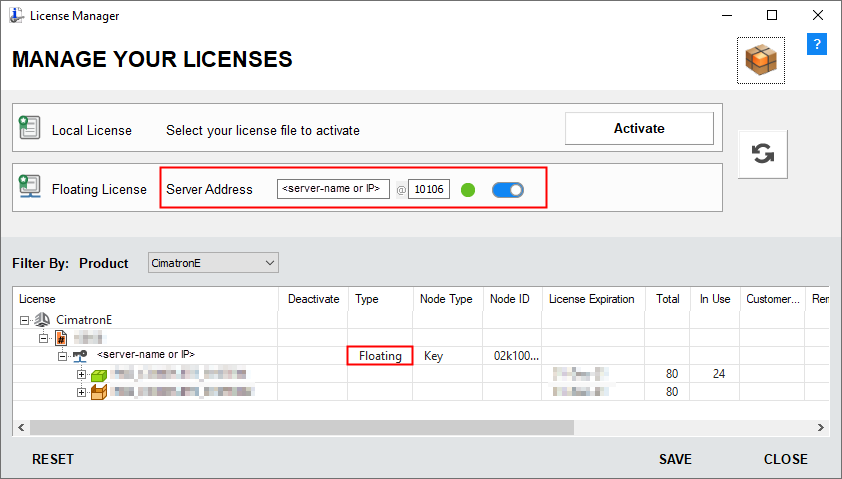Click the orange cube package icon
Screen dimensions: 842x479
761,60
